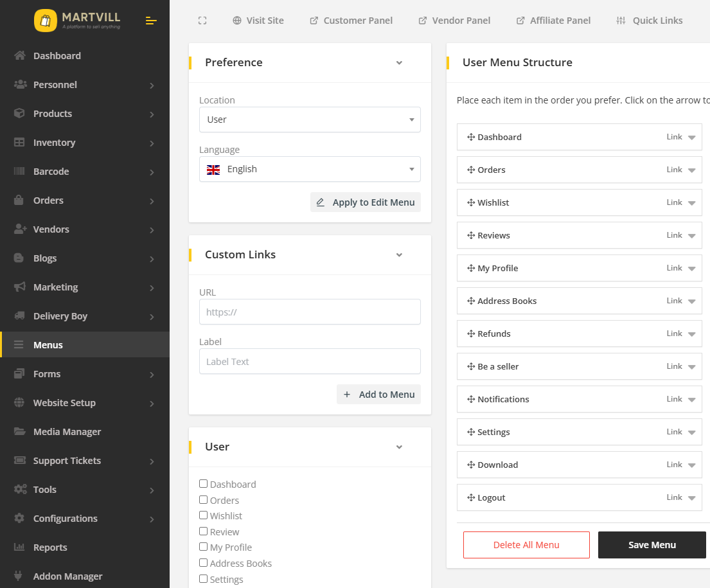Click the fullscreen toggle icon in top bar
This screenshot has height=588, width=710.
pyautogui.click(x=202, y=21)
